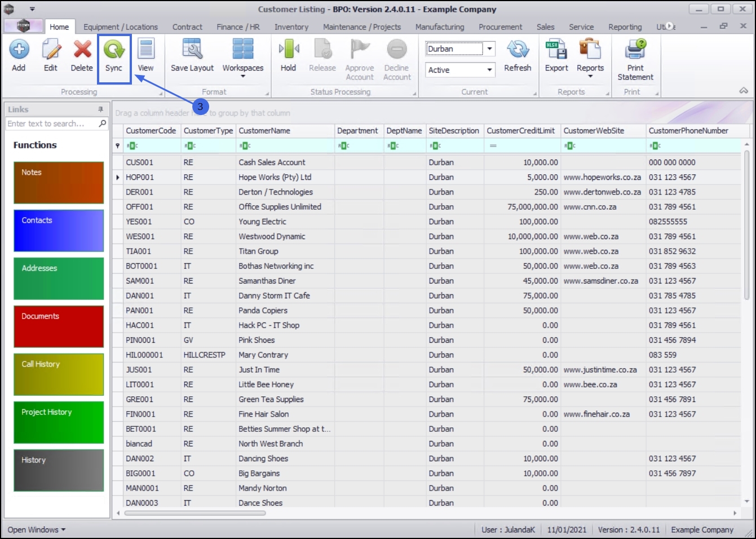This screenshot has height=539, width=756.
Task: Click filter operator icon under CustomerCode
Action: 132,146
